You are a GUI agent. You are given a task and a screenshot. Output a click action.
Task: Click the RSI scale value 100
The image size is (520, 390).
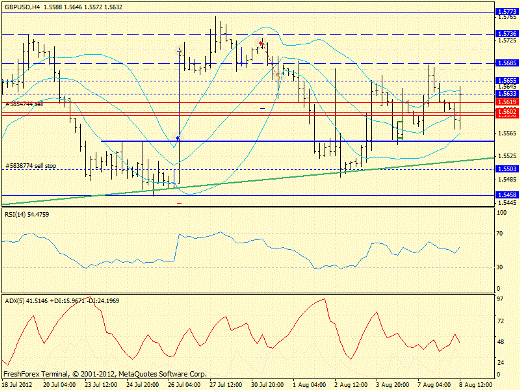pos(501,213)
